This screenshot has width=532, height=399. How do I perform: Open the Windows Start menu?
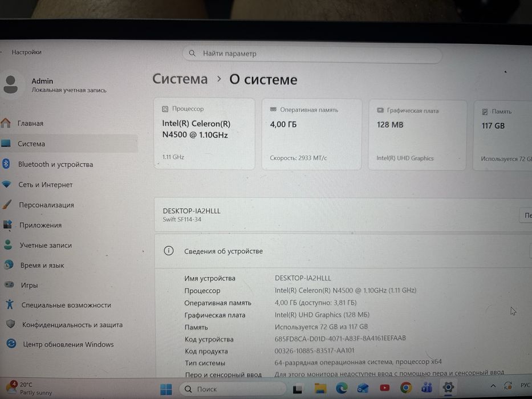(166, 389)
